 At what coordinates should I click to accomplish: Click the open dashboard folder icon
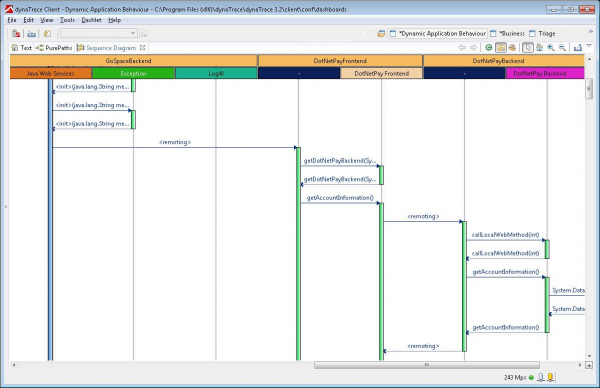pyautogui.click(x=381, y=34)
